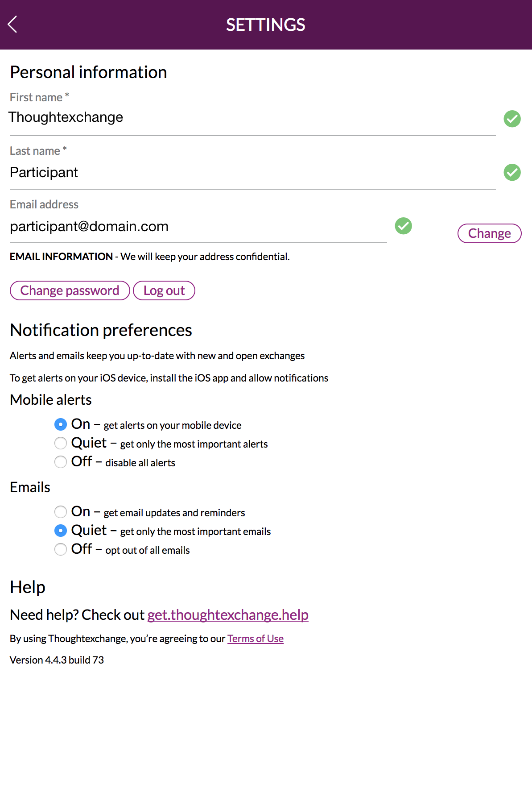
Task: Open Change password
Action: (70, 291)
